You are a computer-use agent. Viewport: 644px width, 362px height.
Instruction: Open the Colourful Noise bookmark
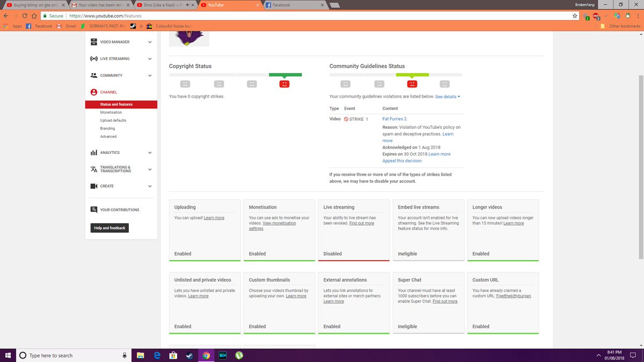[169, 26]
